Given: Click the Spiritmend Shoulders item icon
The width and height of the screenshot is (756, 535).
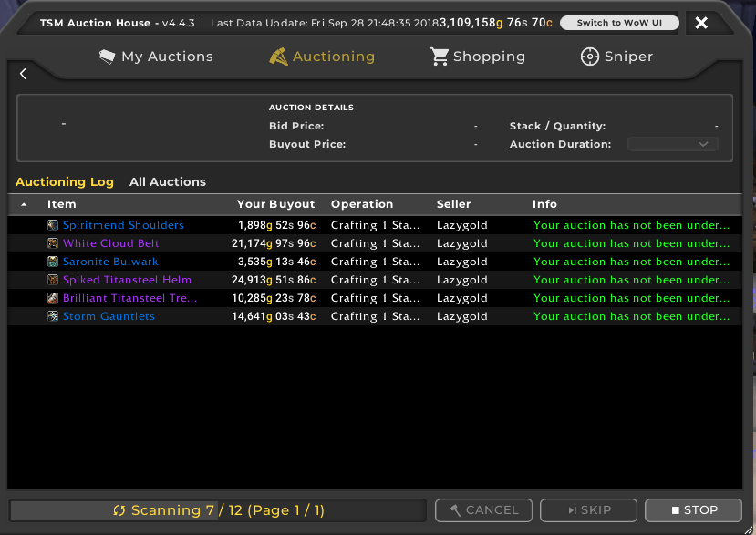Looking at the screenshot, I should [53, 225].
